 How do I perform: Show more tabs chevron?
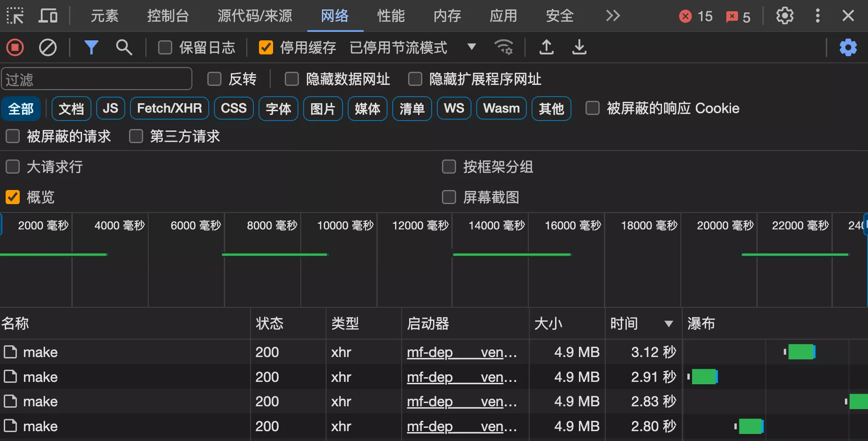point(613,16)
